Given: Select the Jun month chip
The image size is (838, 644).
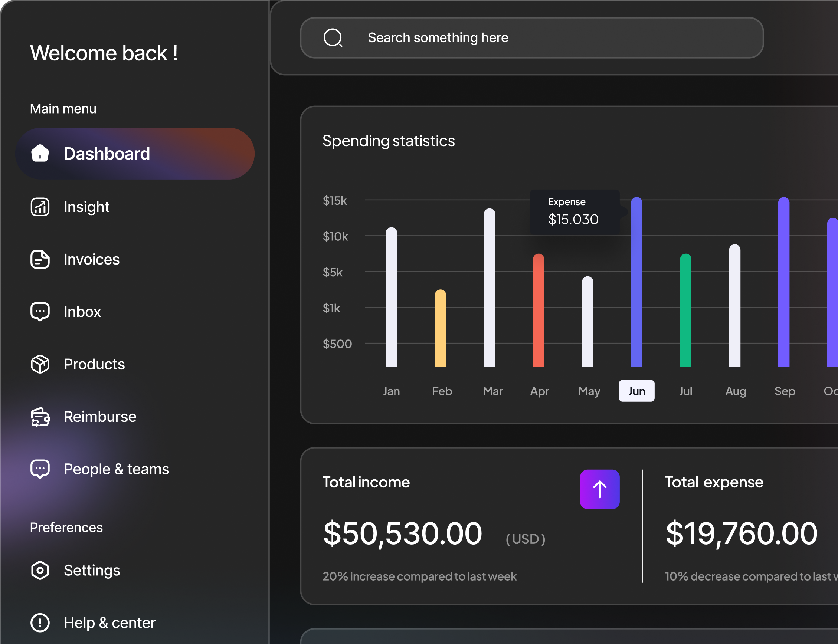Looking at the screenshot, I should point(636,391).
